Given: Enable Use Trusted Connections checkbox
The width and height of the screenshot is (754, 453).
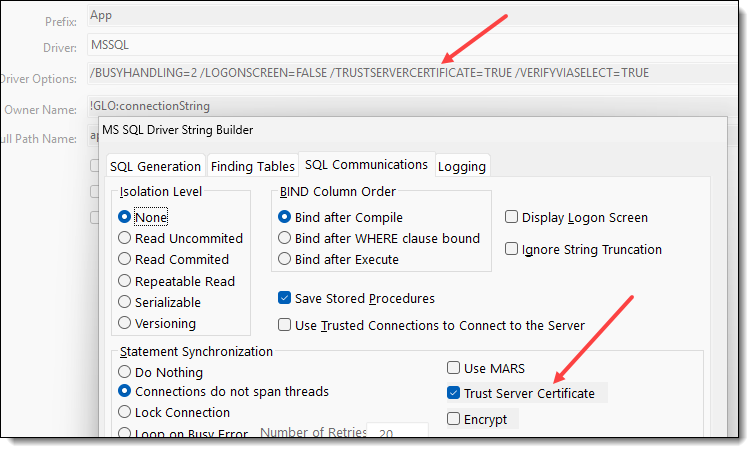Looking at the screenshot, I should pos(285,325).
